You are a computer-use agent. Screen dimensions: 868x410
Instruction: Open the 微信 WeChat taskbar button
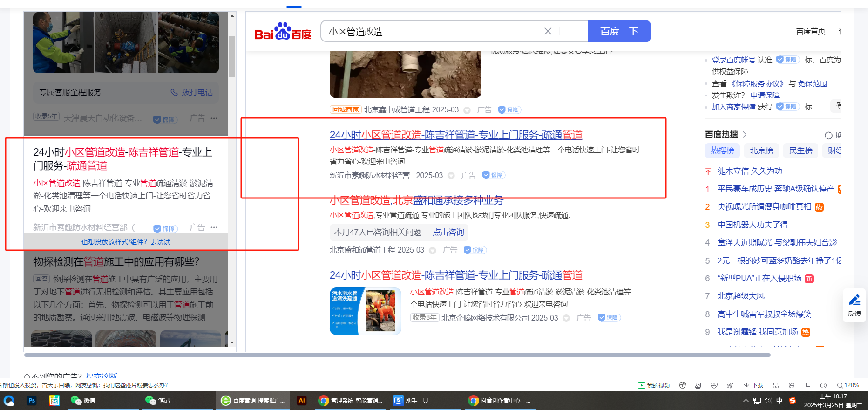tap(103, 401)
